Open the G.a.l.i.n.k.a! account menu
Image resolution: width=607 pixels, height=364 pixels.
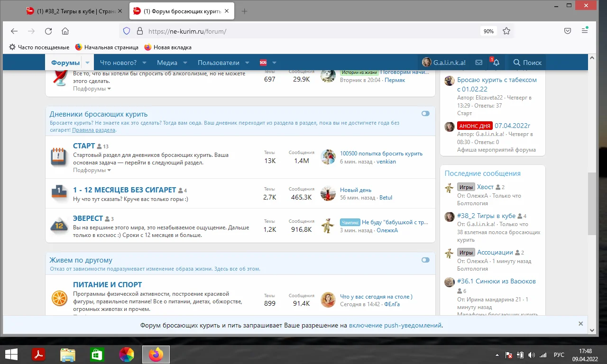(x=444, y=63)
